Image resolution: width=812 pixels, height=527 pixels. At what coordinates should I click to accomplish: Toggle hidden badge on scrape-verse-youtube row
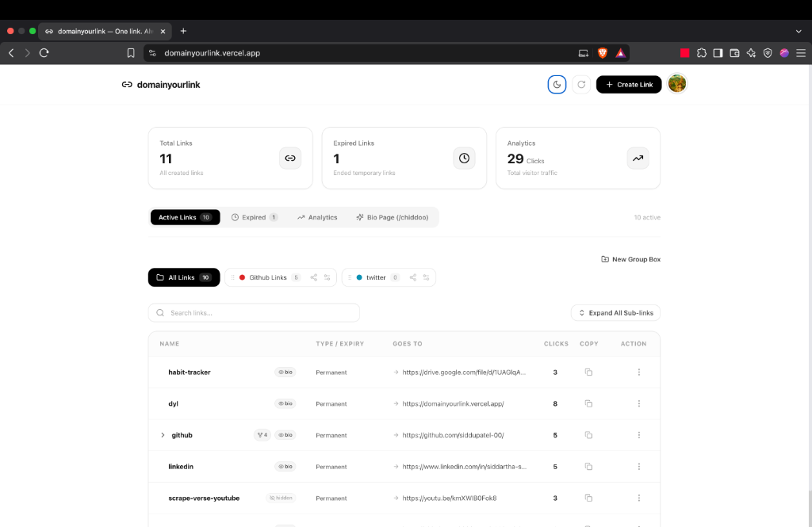click(x=281, y=498)
